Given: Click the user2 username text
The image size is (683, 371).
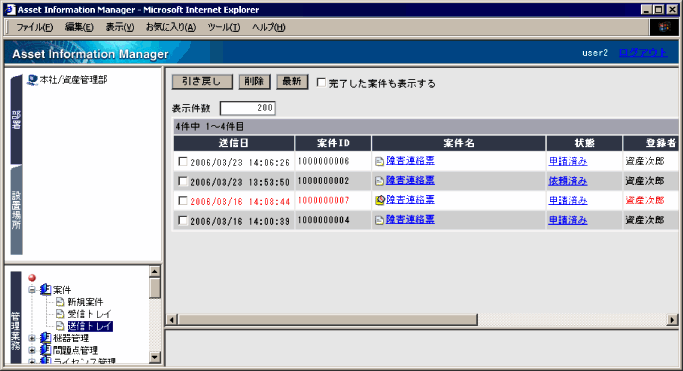Looking at the screenshot, I should pyautogui.click(x=595, y=53).
